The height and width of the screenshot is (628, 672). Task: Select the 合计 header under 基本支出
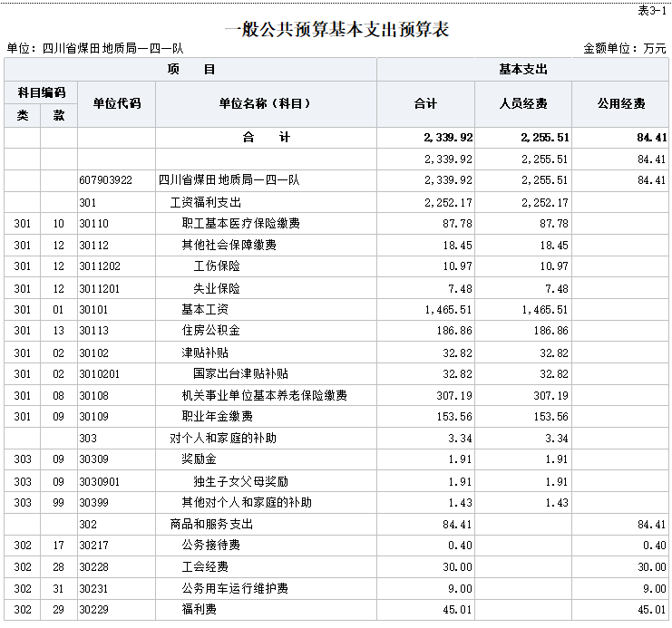pos(425,103)
